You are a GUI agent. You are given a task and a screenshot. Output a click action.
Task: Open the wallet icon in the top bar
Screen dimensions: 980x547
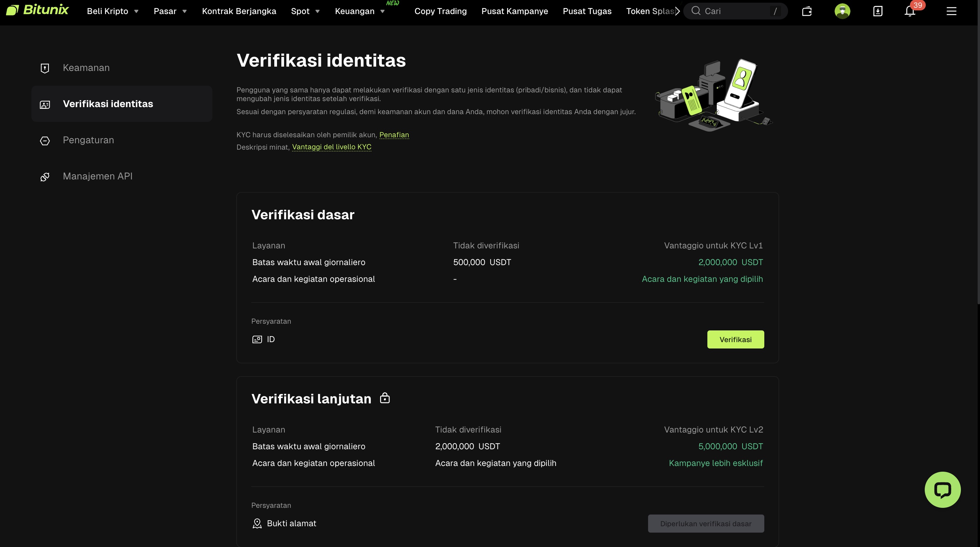point(807,11)
